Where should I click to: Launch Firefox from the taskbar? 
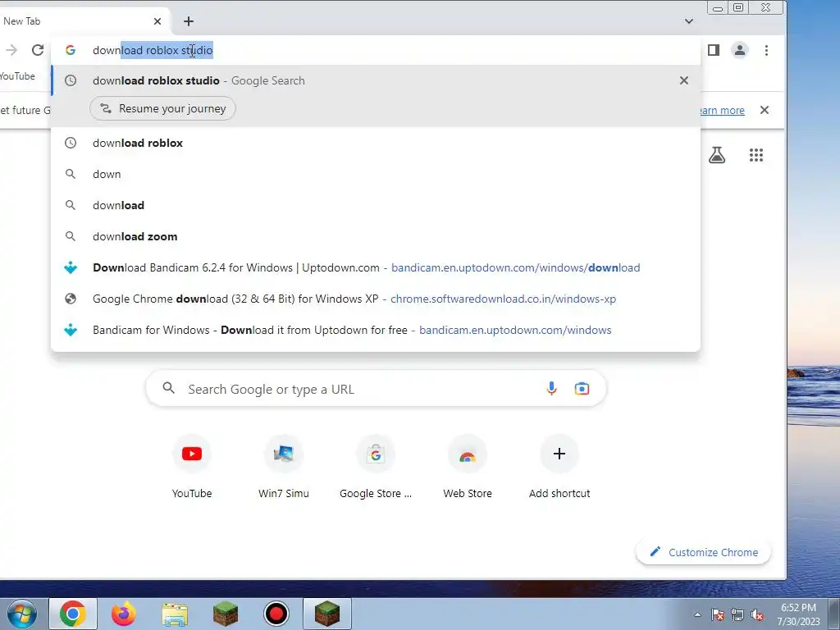[123, 614]
